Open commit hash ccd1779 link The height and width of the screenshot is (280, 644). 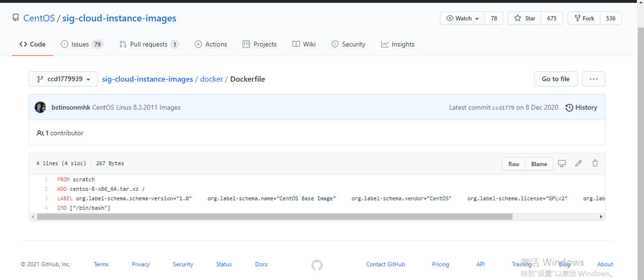click(x=503, y=108)
